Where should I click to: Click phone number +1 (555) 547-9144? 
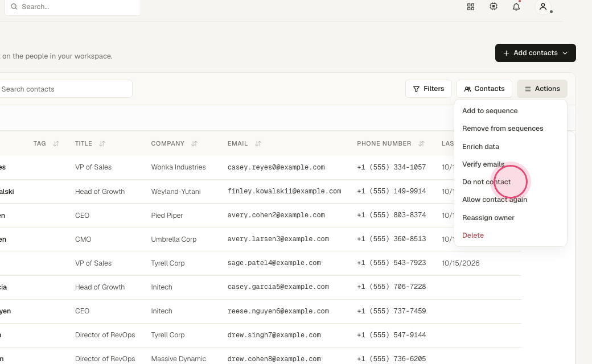(392, 335)
